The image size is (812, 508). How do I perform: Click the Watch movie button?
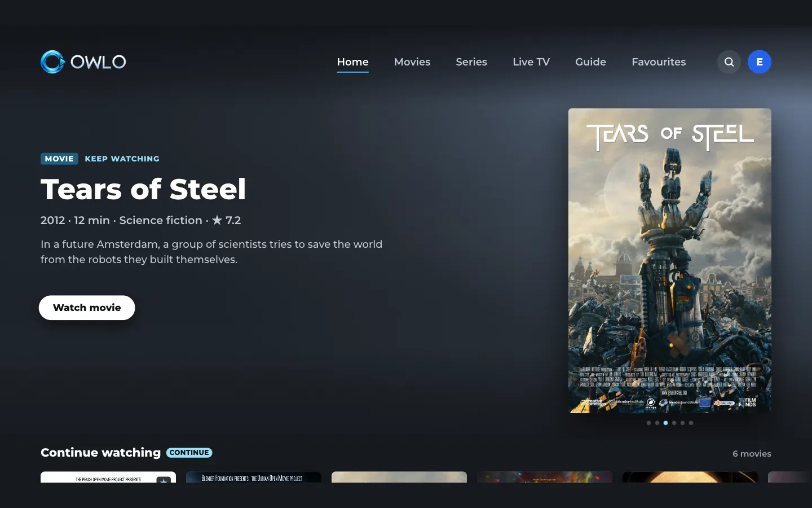pyautogui.click(x=87, y=308)
